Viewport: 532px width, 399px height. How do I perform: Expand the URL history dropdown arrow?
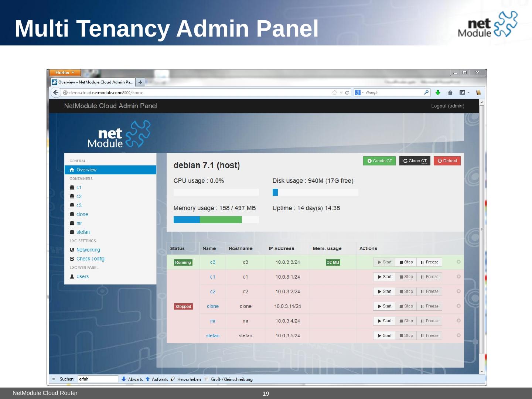click(341, 93)
